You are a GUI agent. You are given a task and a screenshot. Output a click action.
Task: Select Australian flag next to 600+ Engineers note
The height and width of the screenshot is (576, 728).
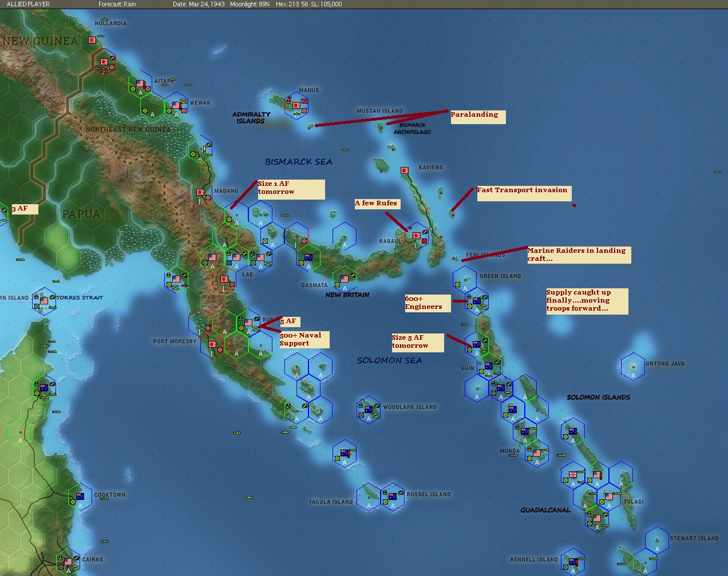476,300
